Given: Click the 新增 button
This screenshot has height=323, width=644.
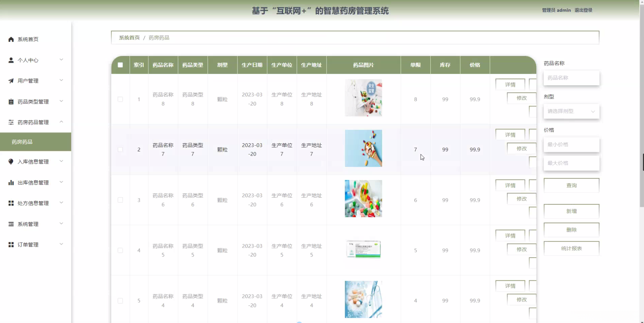Looking at the screenshot, I should [x=571, y=211].
